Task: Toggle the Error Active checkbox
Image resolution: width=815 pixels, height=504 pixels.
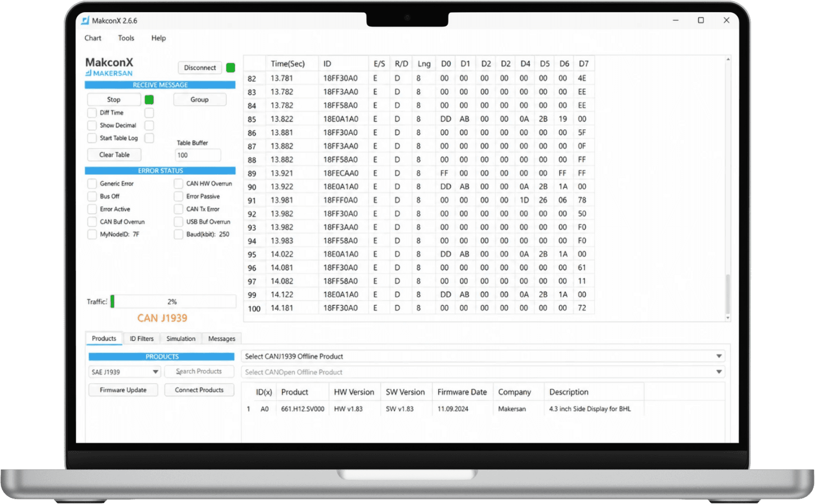Action: tap(92, 209)
